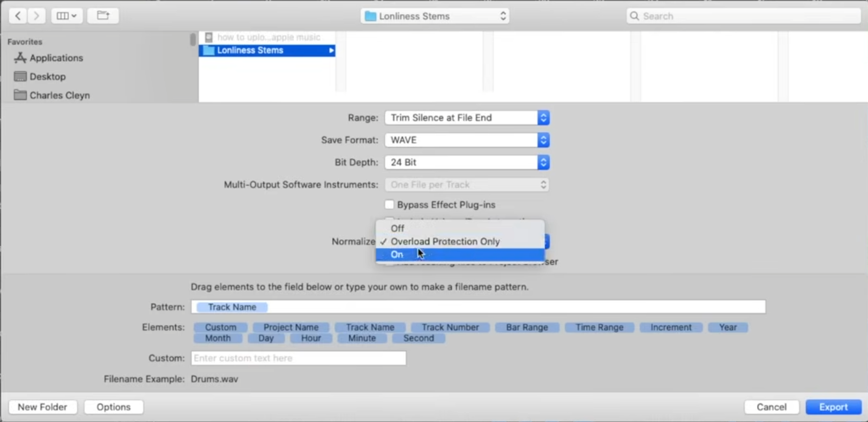Click the Drums.wav filename example
The width and height of the screenshot is (868, 422).
[x=215, y=379]
